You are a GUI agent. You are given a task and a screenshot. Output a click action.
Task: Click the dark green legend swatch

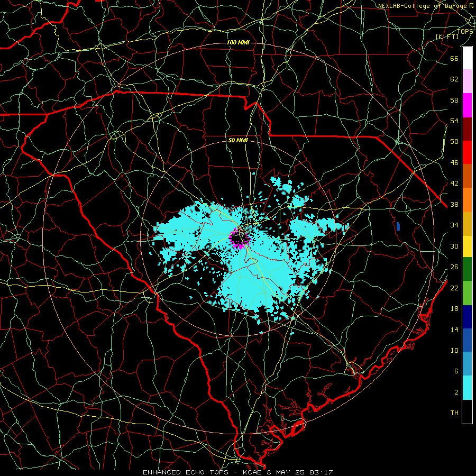467,269
